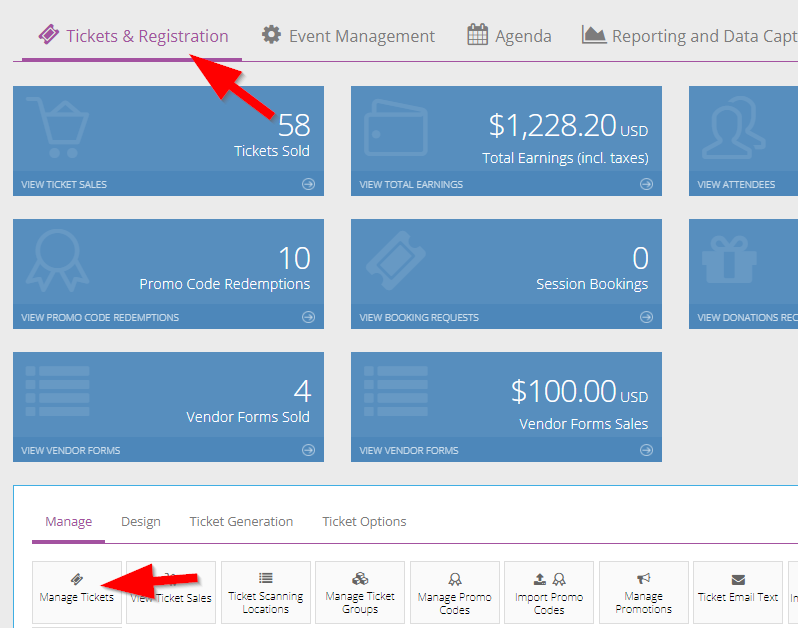The image size is (798, 628).
Task: Open View Booking Requests link
Action: 419,318
